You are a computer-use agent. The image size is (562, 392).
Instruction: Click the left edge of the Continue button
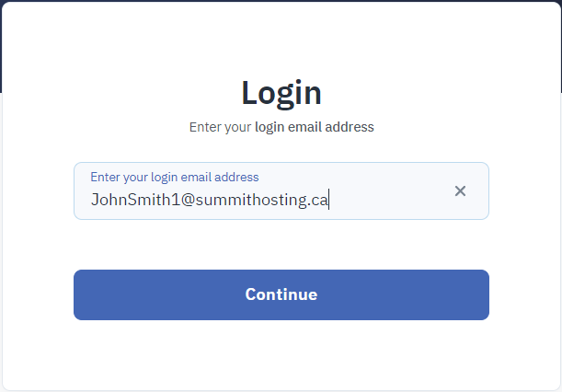[83, 294]
